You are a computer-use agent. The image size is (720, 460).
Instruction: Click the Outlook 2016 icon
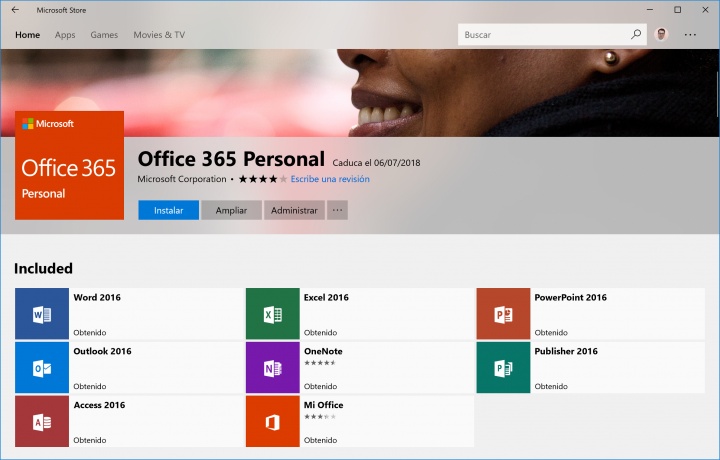point(42,368)
